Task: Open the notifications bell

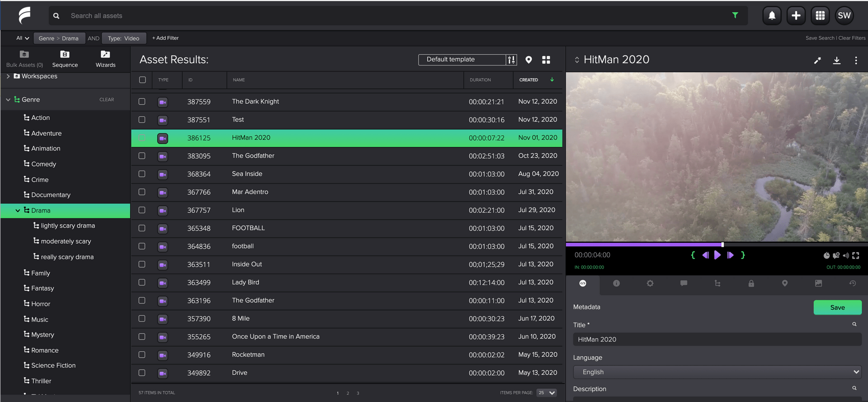Action: coord(772,16)
